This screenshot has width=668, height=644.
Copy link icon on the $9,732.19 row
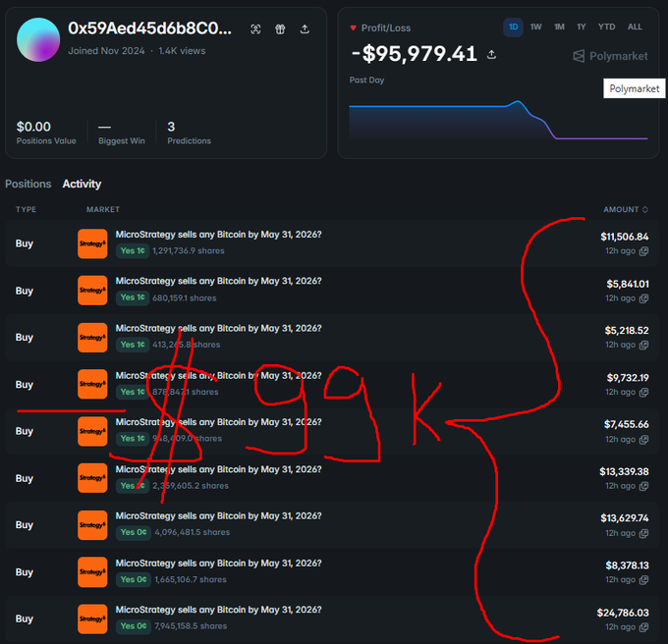coord(644,392)
